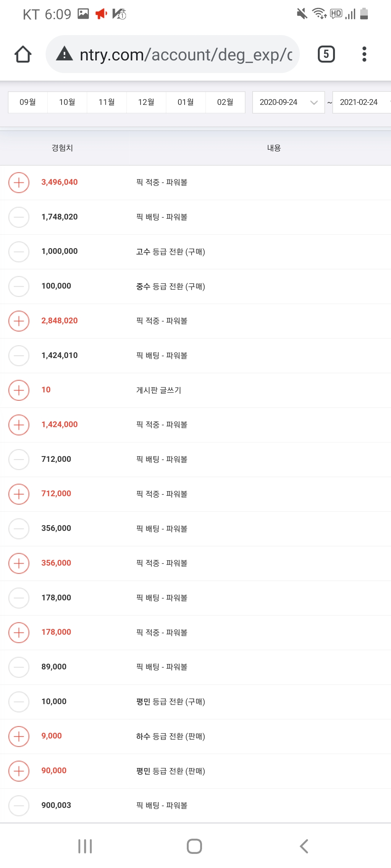Open the Android recent apps button
The width and height of the screenshot is (391, 868).
click(85, 846)
